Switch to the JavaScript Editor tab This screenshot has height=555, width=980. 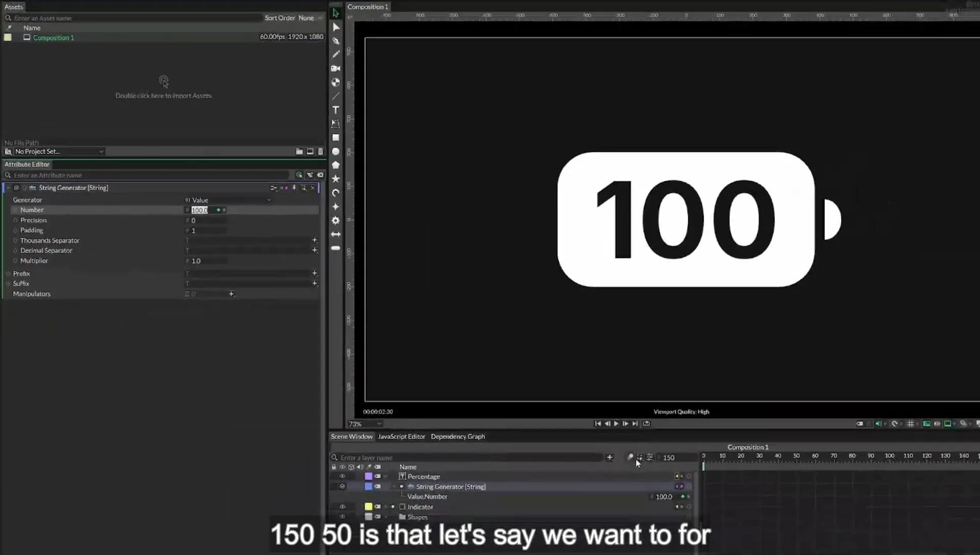click(x=401, y=437)
